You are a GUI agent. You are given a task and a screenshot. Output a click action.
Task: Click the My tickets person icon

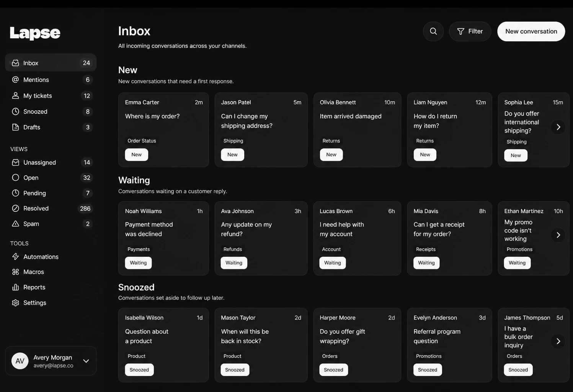point(15,96)
